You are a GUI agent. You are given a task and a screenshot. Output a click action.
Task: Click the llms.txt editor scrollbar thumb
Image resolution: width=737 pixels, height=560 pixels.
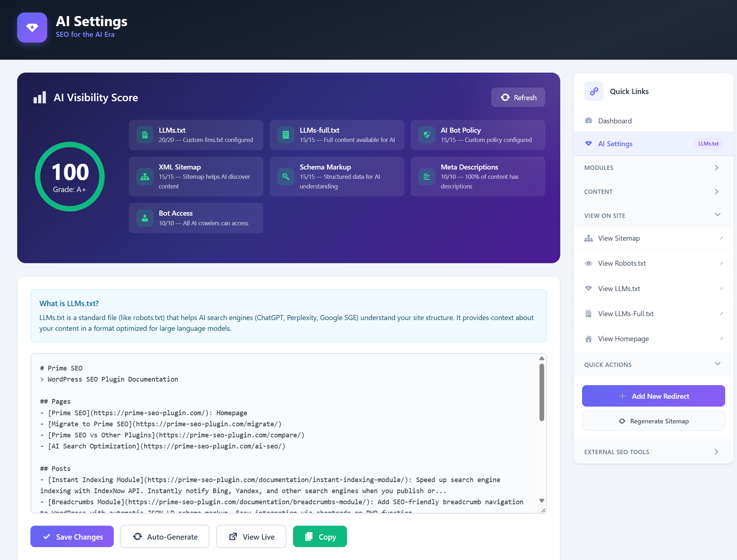click(542, 392)
